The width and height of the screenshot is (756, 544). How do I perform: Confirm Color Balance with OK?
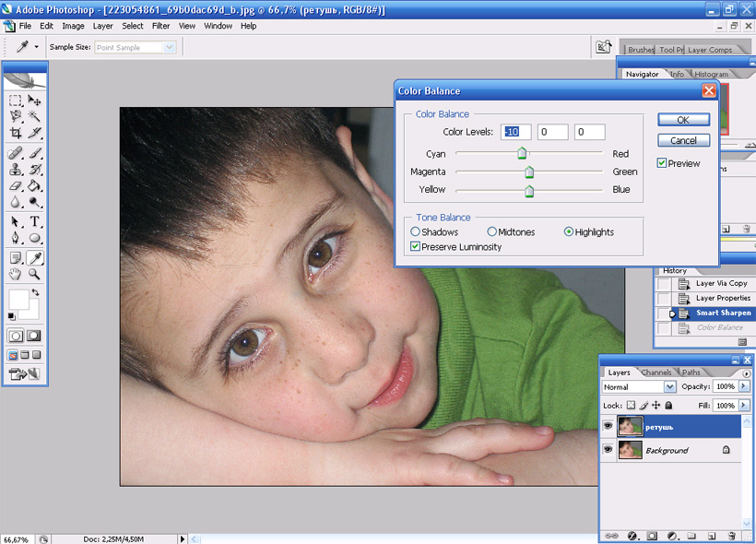pos(683,120)
